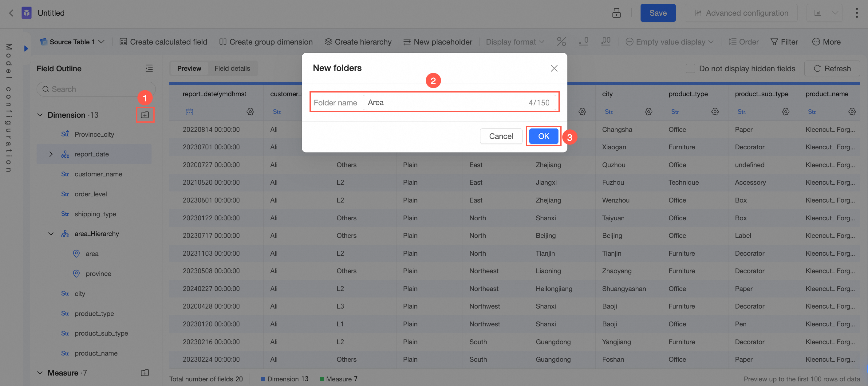868x386 pixels.
Task: Switch to the Field details tab
Action: pyautogui.click(x=232, y=68)
